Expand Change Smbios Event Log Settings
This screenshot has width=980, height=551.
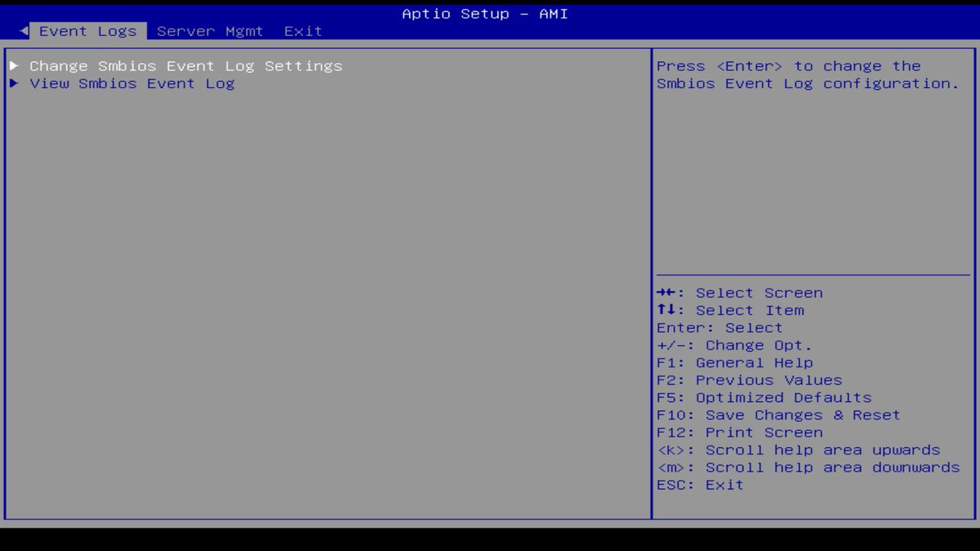tap(185, 66)
